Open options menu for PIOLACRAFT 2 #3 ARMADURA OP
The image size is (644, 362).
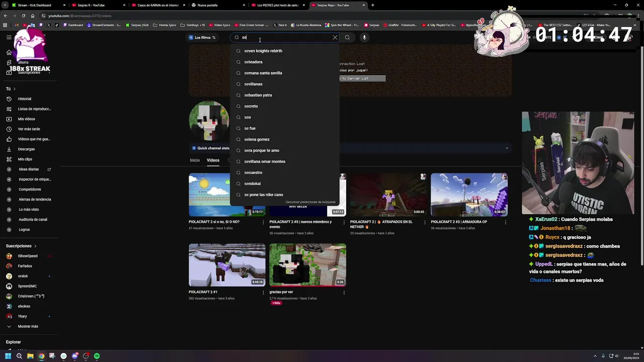pos(505,222)
